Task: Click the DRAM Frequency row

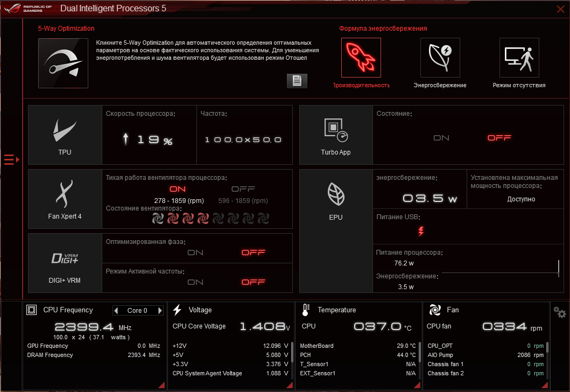Action: (x=94, y=355)
